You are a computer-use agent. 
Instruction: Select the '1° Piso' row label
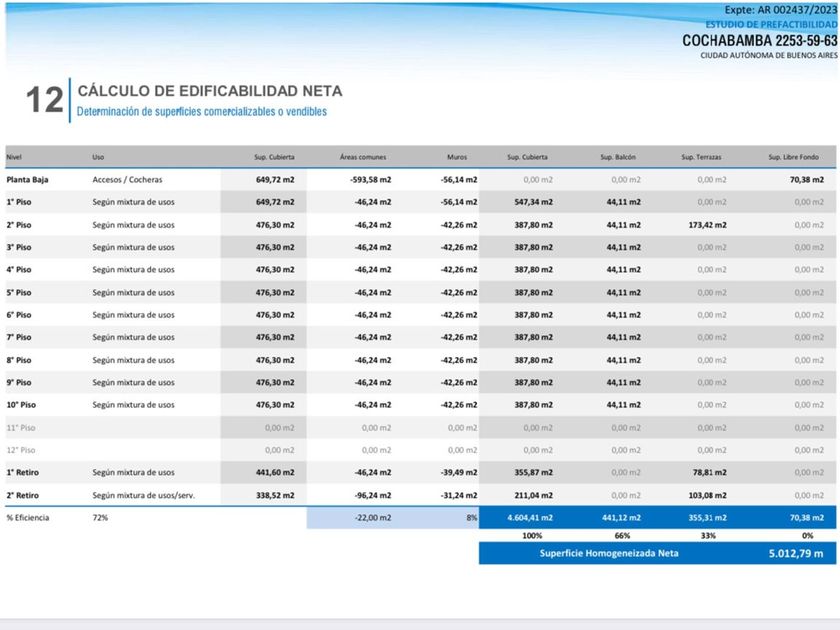(x=19, y=202)
